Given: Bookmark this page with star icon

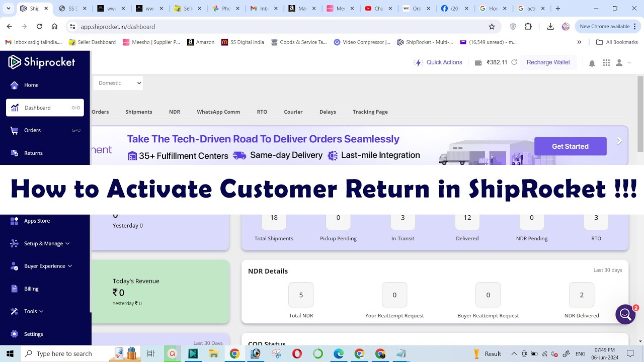Looking at the screenshot, I should tap(492, 27).
